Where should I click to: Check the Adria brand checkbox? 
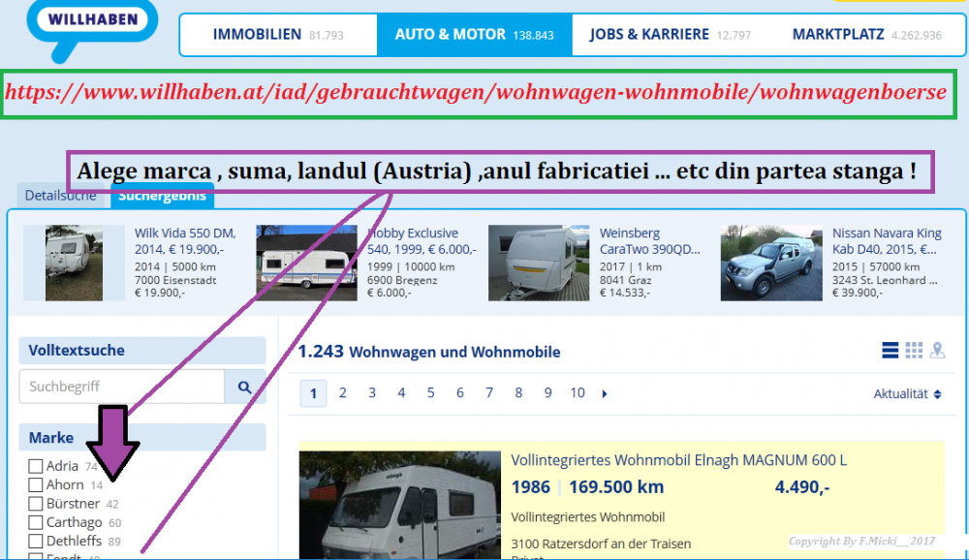pos(36,466)
